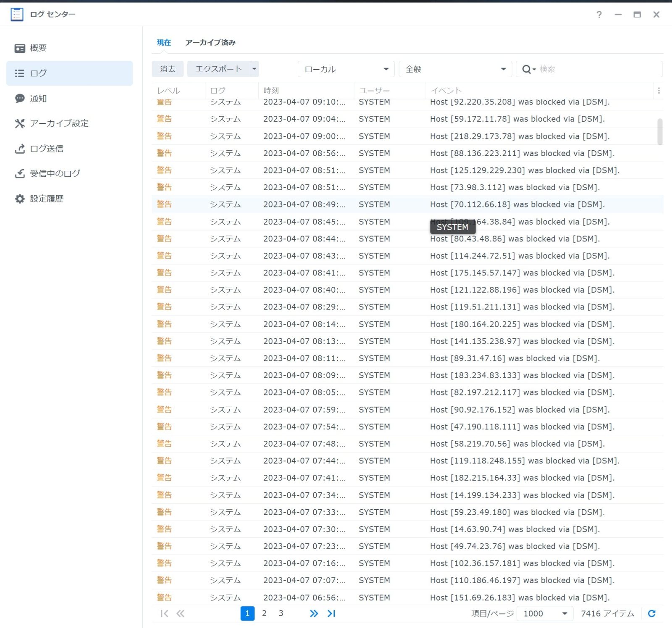Screen dimensions: 672x628
Task: Open the help question mark icon
Action: (x=599, y=15)
